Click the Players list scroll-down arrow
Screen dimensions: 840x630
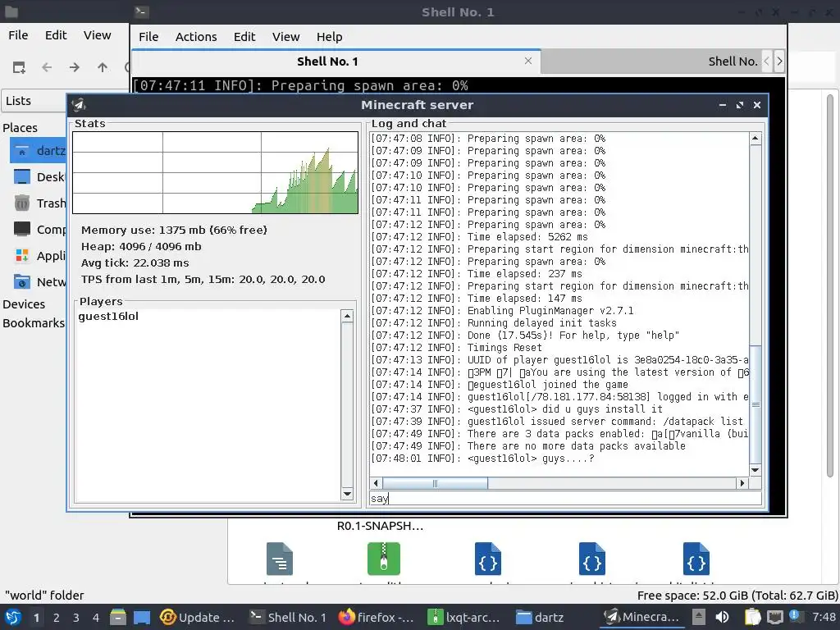347,494
